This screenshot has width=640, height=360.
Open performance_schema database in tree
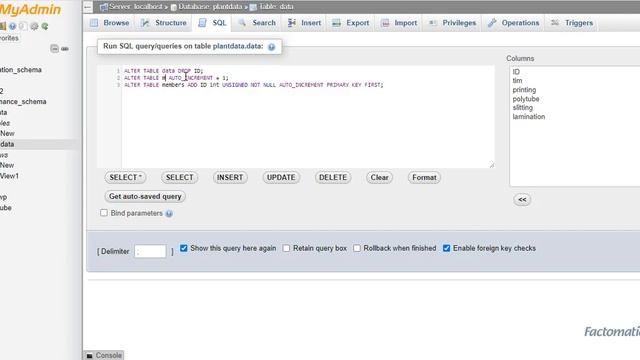(23, 102)
